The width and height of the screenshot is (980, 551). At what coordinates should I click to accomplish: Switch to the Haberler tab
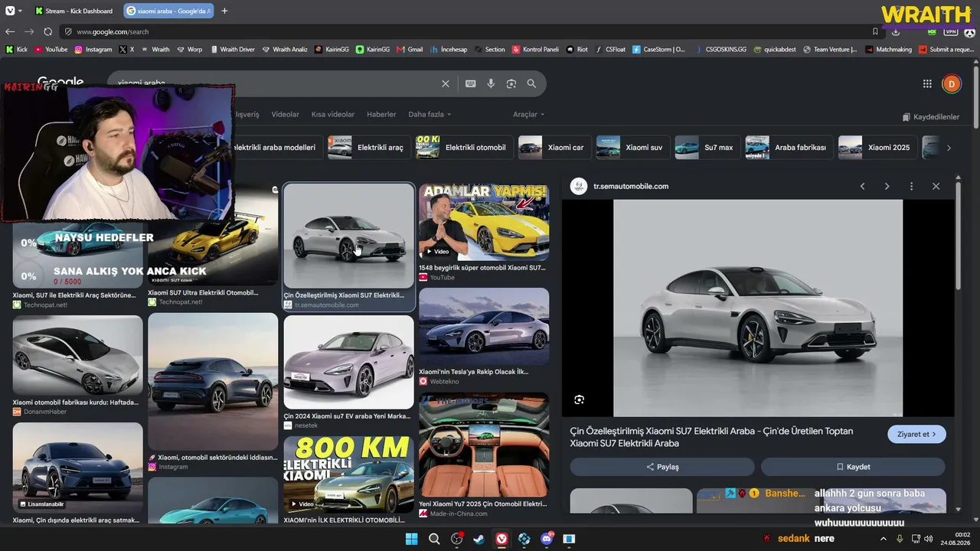point(381,114)
